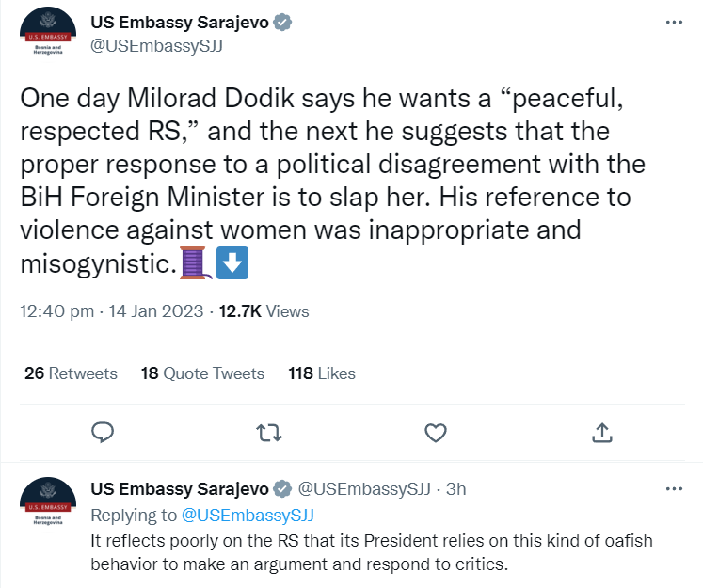Screen dimensions: 703x588
Task: Click the verified badge beside the main tweet's name
Action: 282,22
